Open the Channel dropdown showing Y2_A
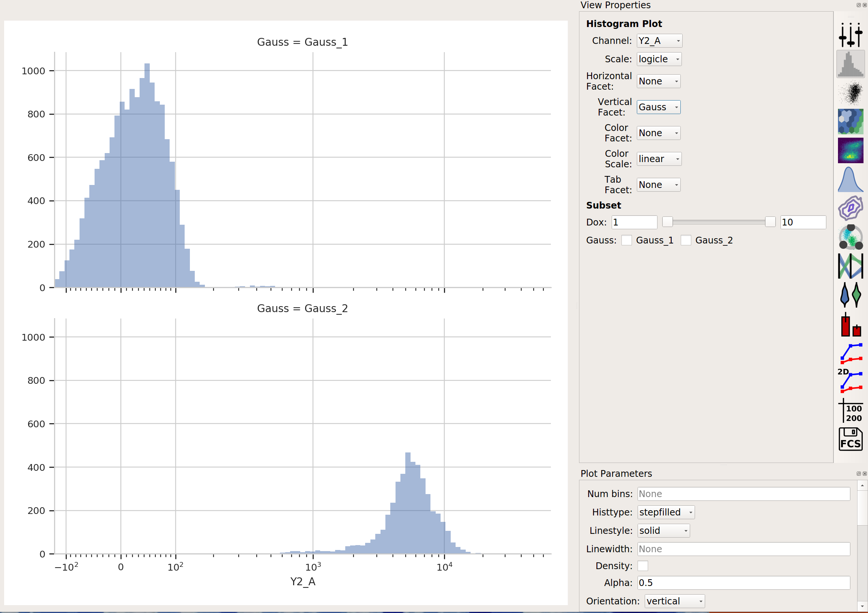868x613 pixels. (659, 41)
